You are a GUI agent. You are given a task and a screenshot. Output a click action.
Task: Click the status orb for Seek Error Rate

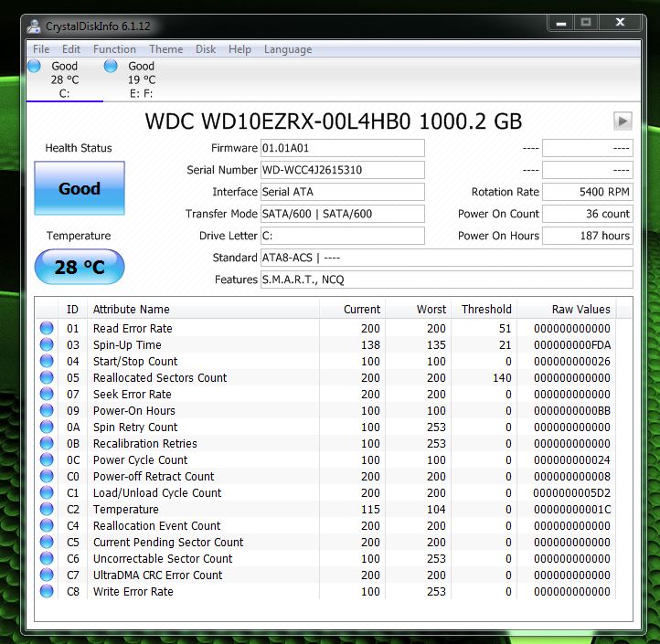(x=47, y=394)
